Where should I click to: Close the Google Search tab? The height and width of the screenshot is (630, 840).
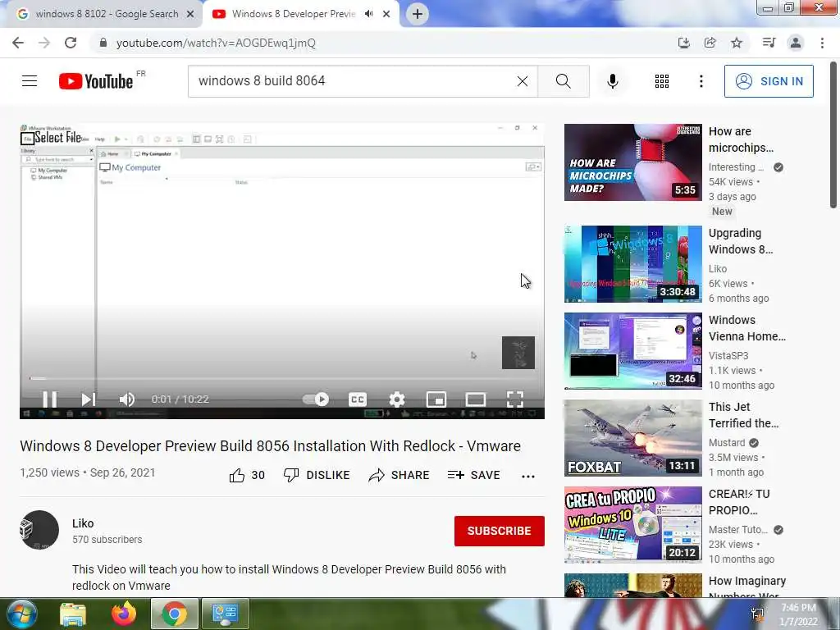(x=190, y=14)
